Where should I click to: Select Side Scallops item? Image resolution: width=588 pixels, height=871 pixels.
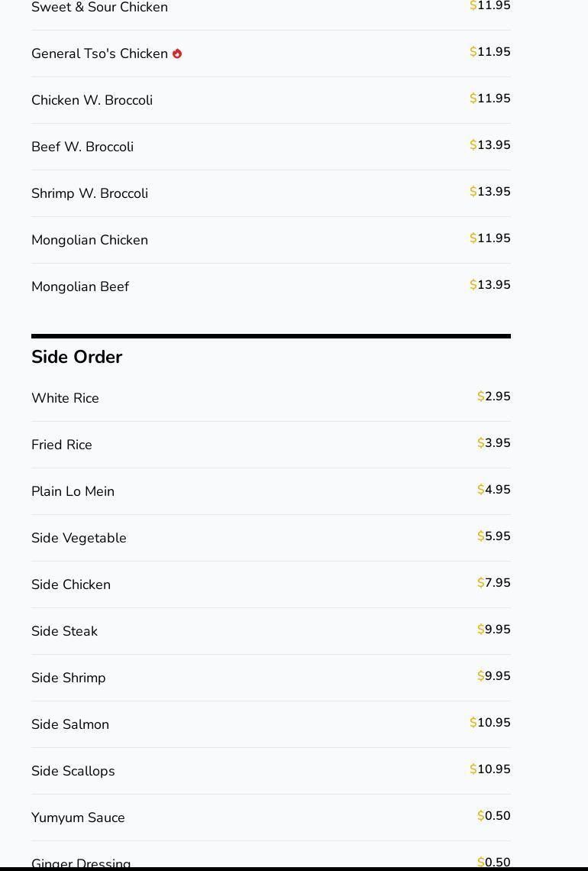(271, 771)
